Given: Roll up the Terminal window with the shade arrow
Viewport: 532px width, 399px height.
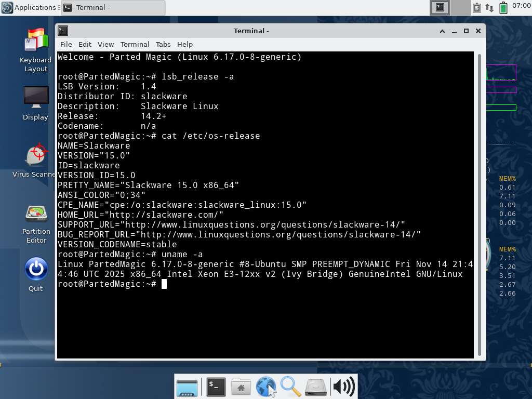Looking at the screenshot, I should pyautogui.click(x=442, y=31).
